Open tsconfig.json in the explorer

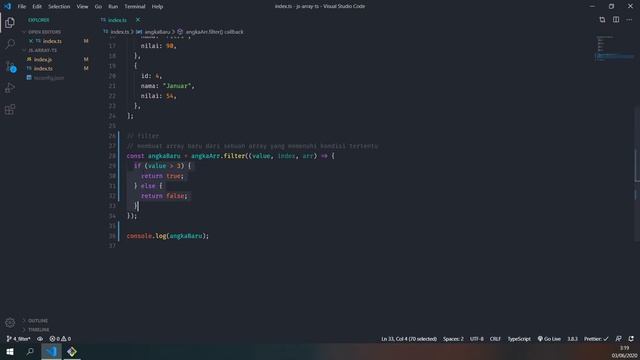coord(49,78)
